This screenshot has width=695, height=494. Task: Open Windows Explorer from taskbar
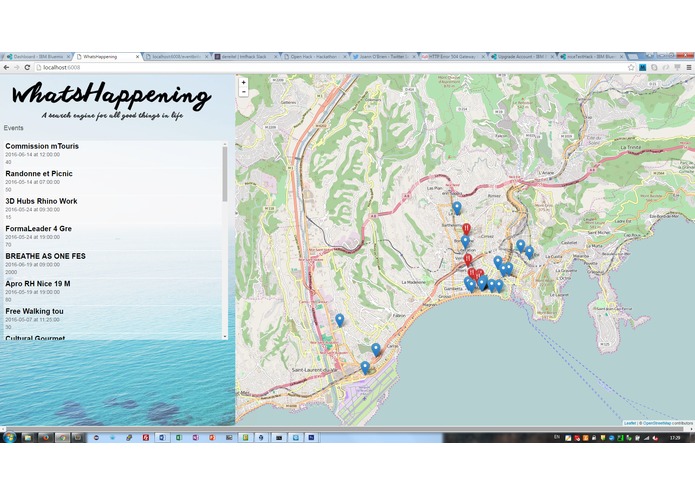pyautogui.click(x=27, y=437)
